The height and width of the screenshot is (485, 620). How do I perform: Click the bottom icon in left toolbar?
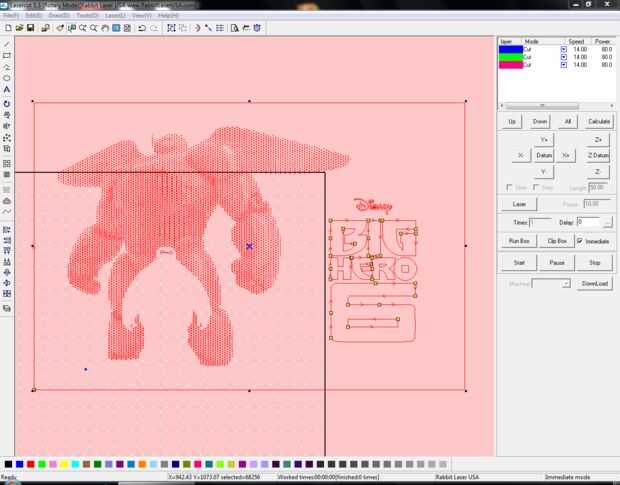pos(7,308)
